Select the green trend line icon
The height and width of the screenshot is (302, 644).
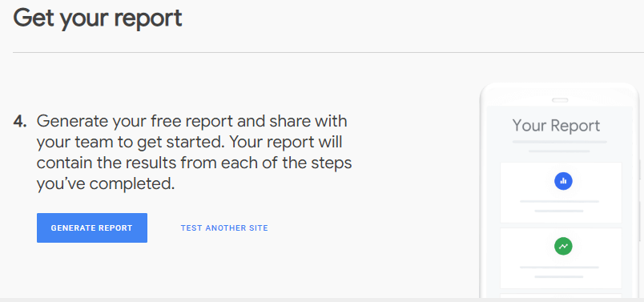click(563, 247)
